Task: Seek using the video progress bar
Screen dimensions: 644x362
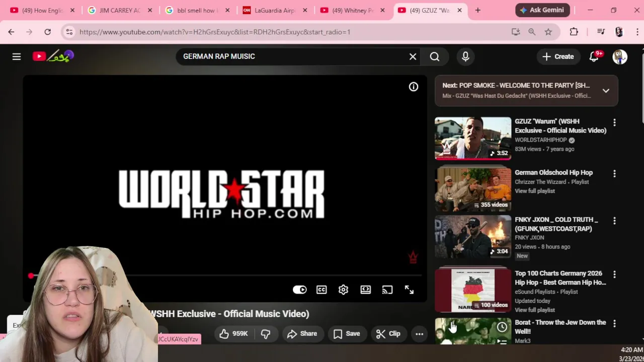Action: (x=224, y=276)
